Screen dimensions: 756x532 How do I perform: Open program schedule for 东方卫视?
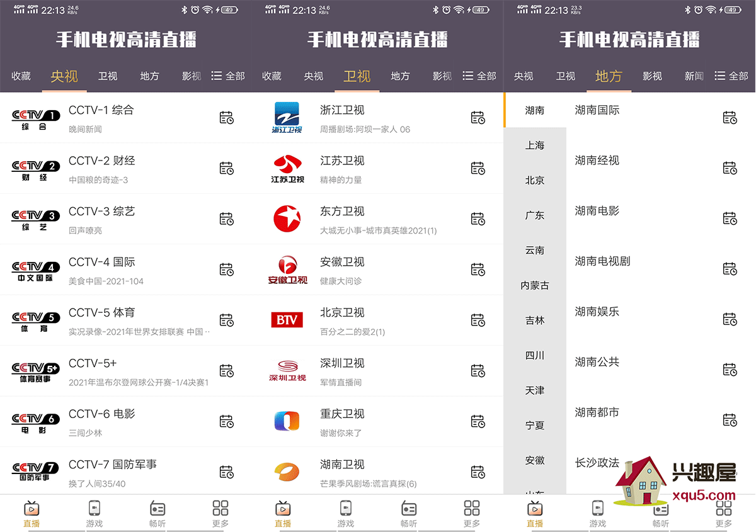coord(478,219)
